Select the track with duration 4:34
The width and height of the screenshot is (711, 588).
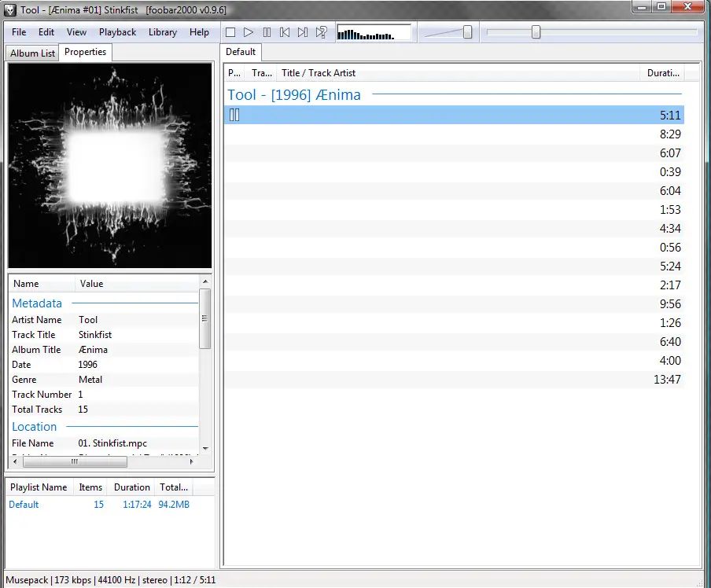[455, 229]
